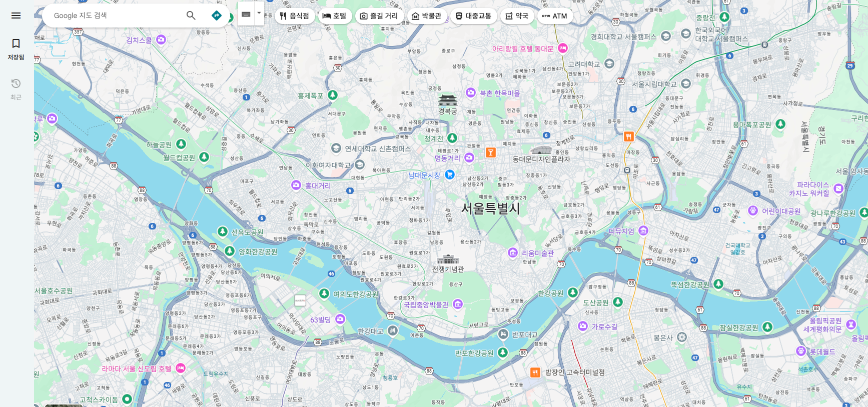The image size is (868, 407).
Task: Select the 약국 pharmacy chip
Action: [517, 16]
